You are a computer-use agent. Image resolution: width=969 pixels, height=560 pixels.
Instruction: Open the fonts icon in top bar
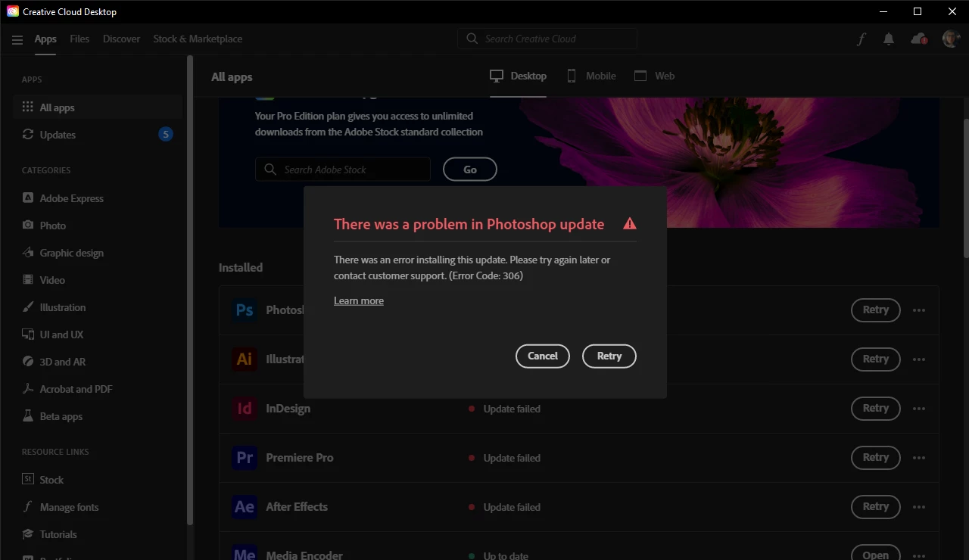(861, 39)
